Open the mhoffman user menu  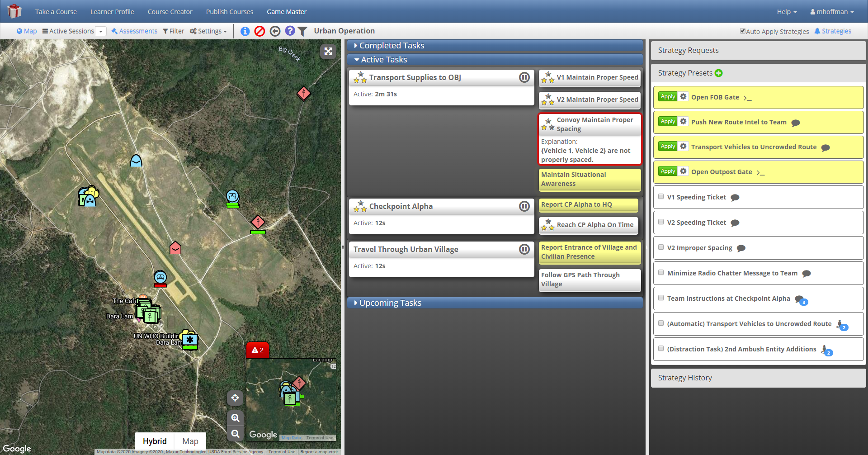(832, 12)
